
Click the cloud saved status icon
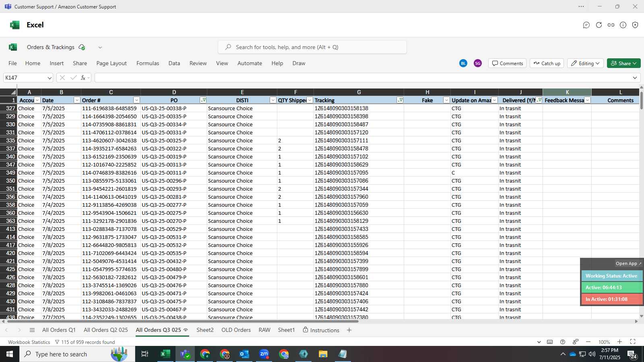[x=82, y=47]
